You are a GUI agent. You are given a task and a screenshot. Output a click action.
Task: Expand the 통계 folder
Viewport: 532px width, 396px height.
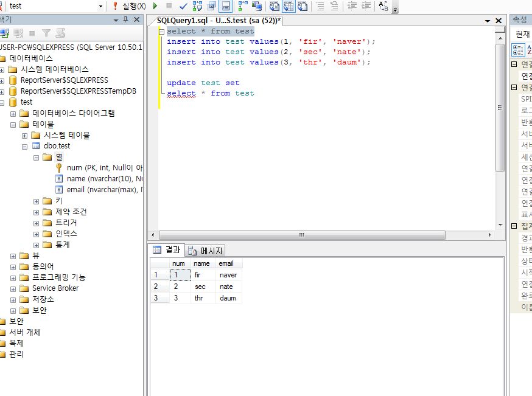(x=36, y=245)
